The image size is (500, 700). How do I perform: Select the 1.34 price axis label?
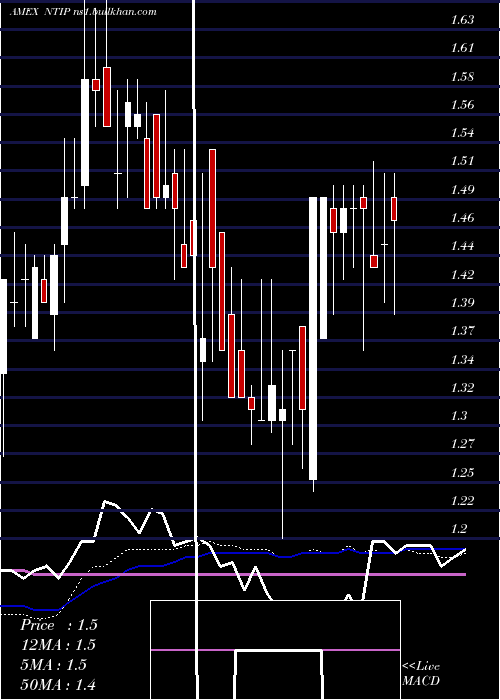[x=462, y=359]
